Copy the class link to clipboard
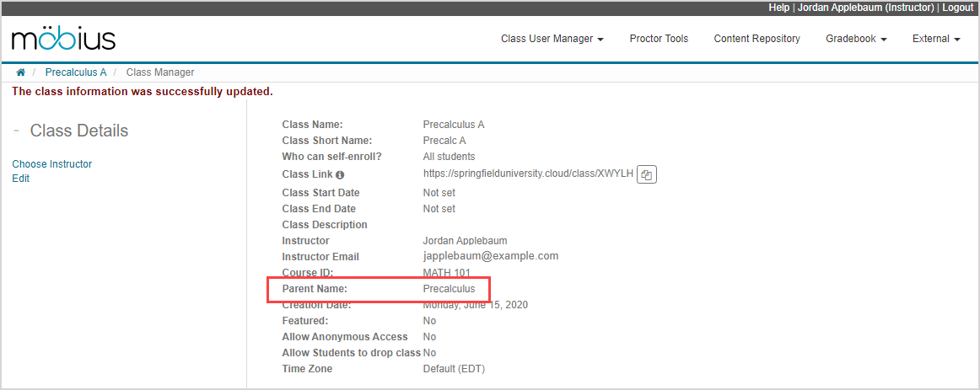This screenshot has width=980, height=390. [x=646, y=174]
